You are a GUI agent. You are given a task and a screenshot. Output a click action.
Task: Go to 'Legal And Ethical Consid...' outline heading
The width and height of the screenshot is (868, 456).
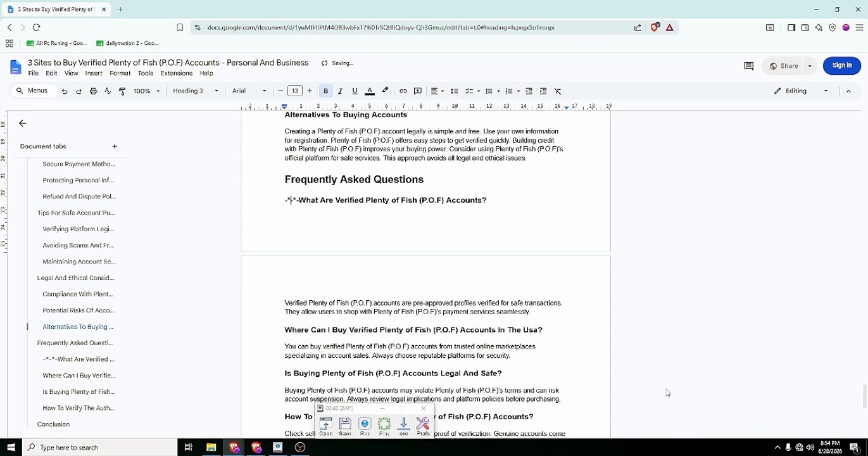point(75,278)
